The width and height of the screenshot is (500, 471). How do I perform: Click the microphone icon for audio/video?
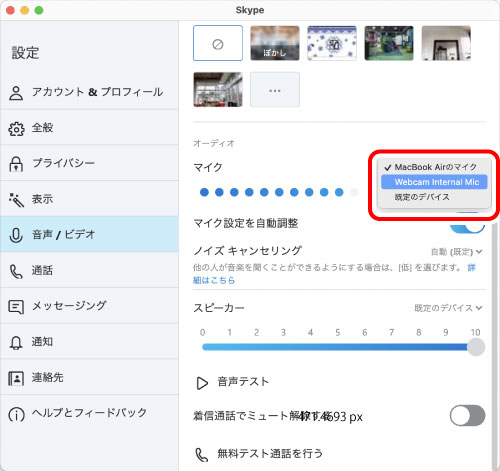tap(16, 235)
